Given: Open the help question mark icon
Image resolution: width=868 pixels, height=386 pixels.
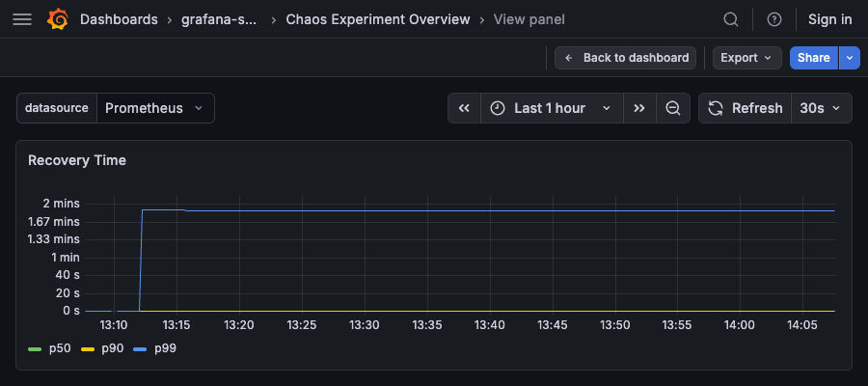Looking at the screenshot, I should tap(773, 19).
